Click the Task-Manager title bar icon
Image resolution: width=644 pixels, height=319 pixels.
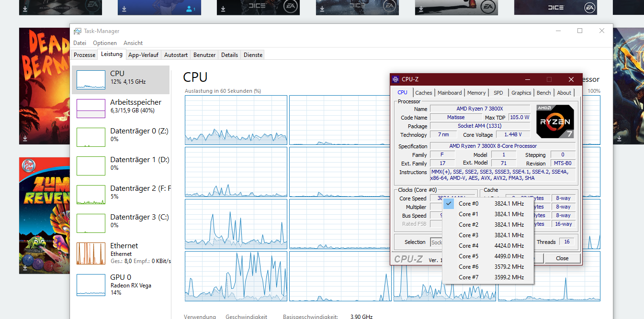[x=78, y=31]
